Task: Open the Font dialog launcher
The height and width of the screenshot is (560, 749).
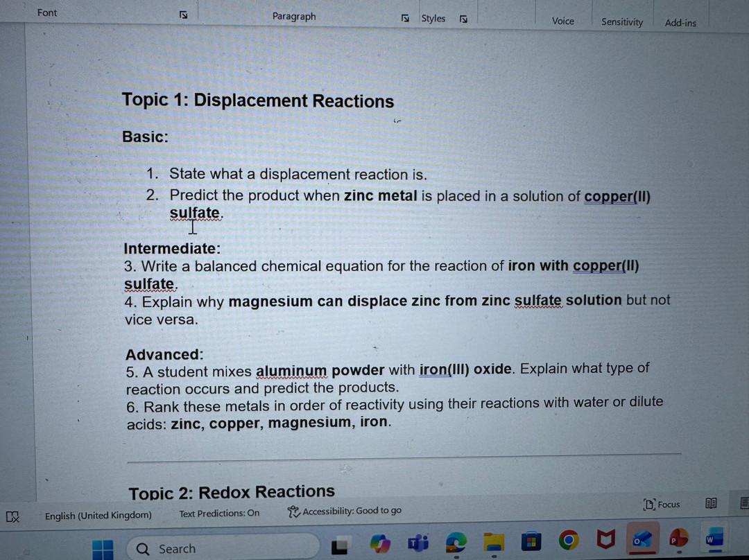Action: pos(184,15)
